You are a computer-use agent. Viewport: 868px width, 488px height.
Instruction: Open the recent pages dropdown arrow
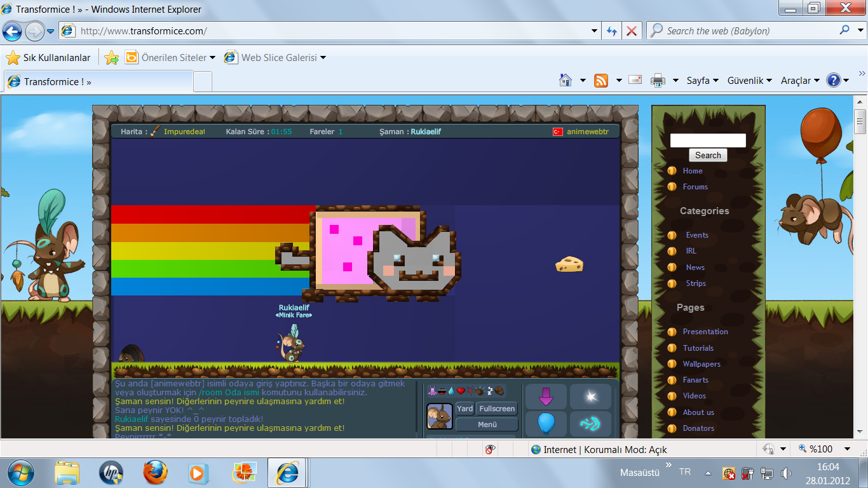click(x=51, y=30)
